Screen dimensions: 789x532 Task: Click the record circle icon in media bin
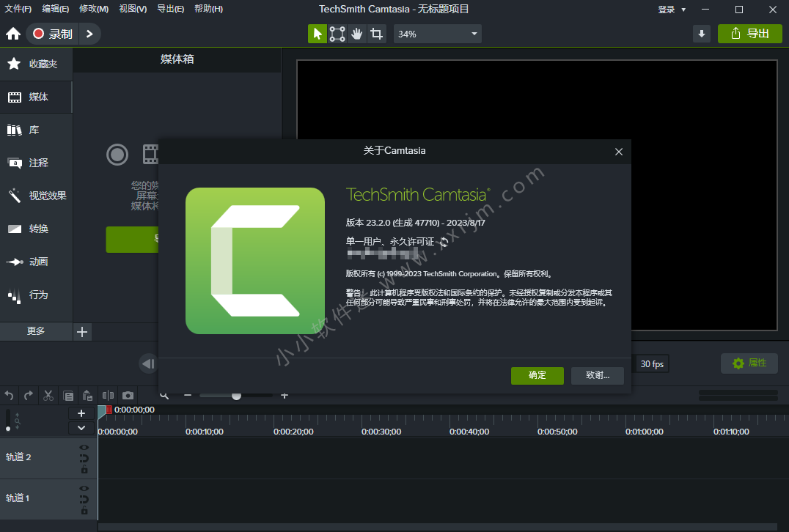coord(117,155)
